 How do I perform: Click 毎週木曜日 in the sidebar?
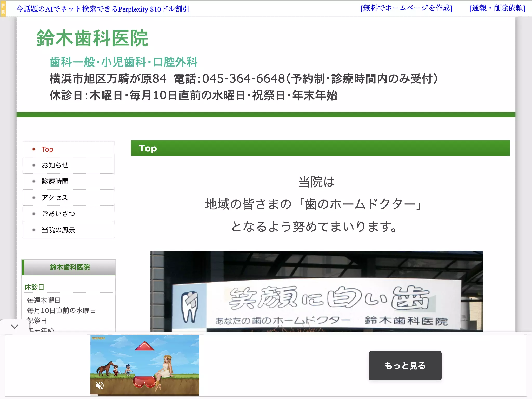44,300
